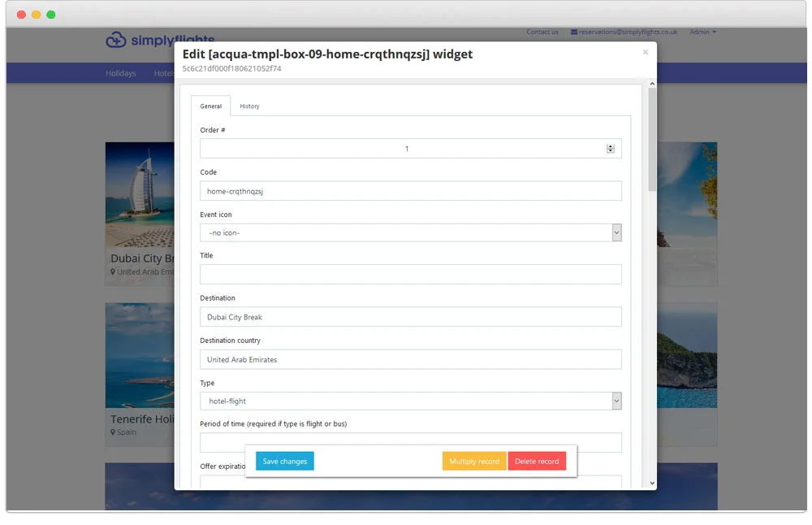Click the simplyflights cloud logo icon
This screenshot has width=812, height=525.
116,40
